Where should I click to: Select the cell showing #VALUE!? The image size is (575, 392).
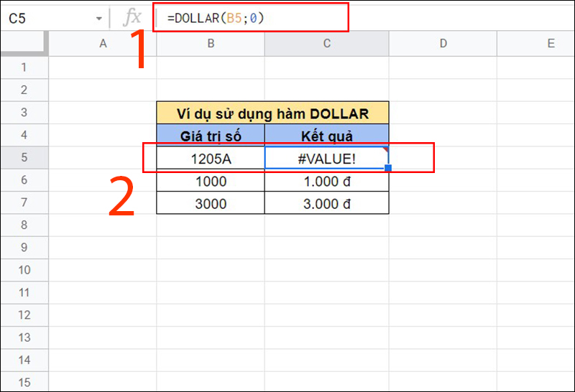(327, 158)
